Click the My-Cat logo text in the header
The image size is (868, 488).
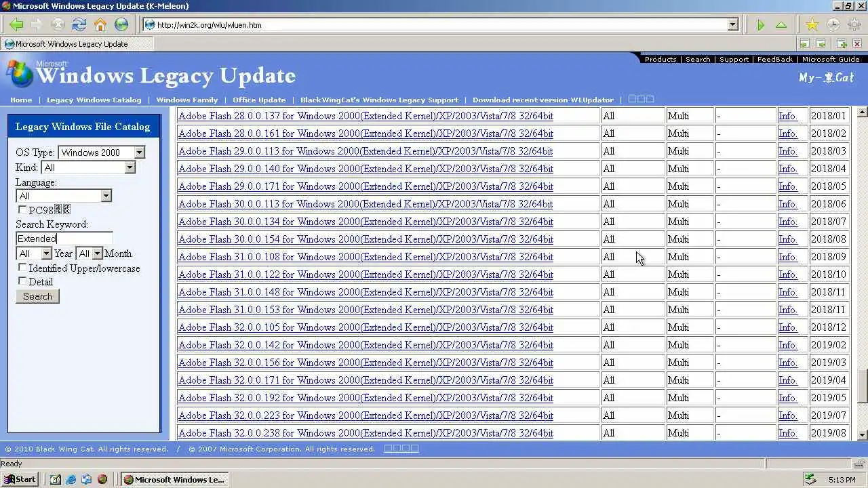(826, 77)
